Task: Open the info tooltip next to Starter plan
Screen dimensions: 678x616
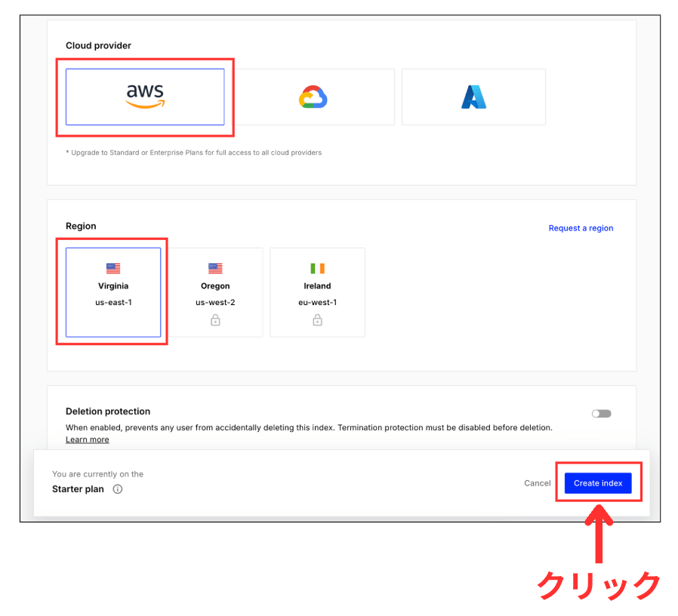Action: click(117, 488)
